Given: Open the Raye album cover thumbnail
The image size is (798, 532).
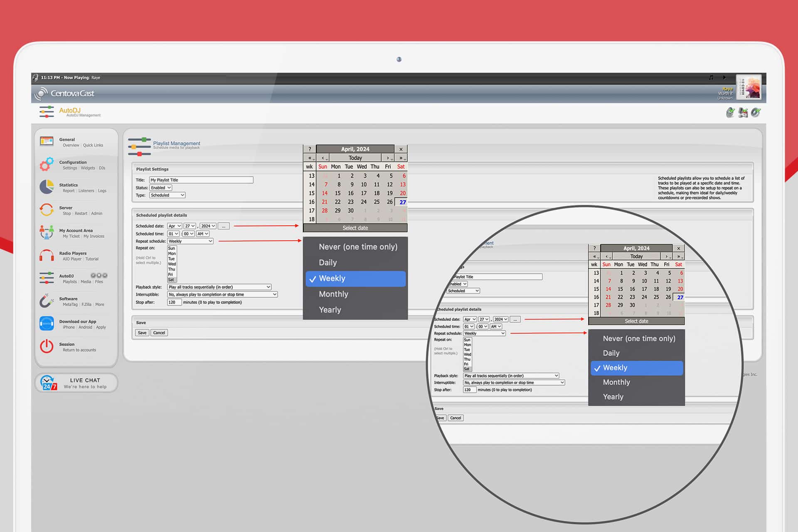Looking at the screenshot, I should tap(749, 87).
